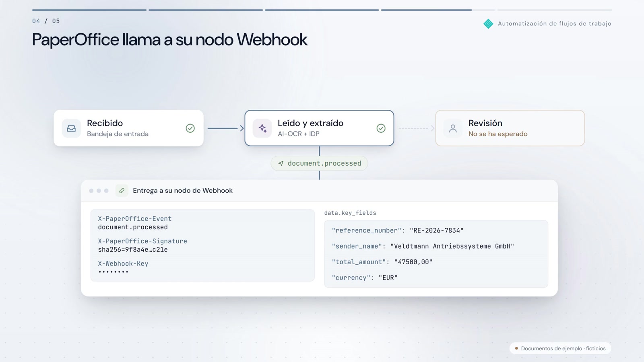Click the AI-OCR + IDP subtitle
Viewport: 644px width, 362px height.
tap(299, 134)
